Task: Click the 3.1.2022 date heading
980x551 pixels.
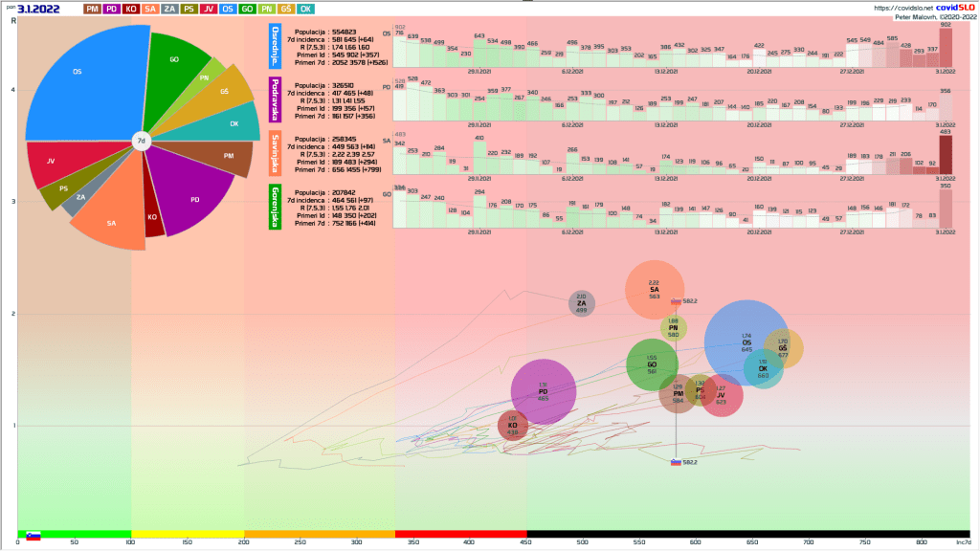Action: click(x=39, y=9)
